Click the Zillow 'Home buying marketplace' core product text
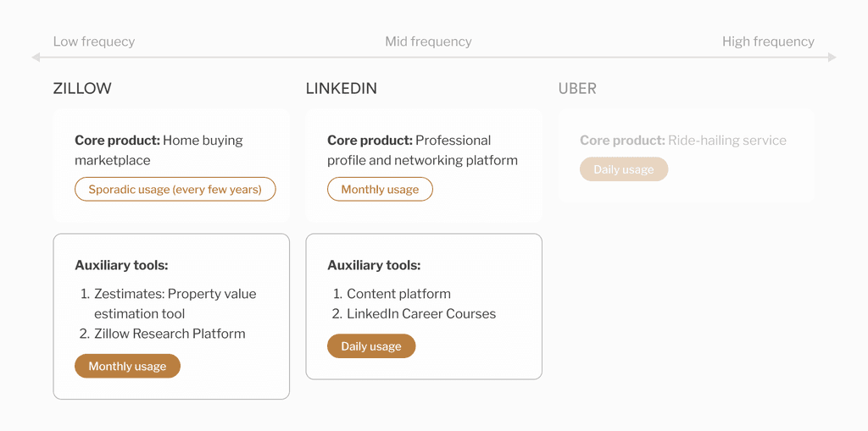Image resolution: width=868 pixels, height=431 pixels. 159,150
